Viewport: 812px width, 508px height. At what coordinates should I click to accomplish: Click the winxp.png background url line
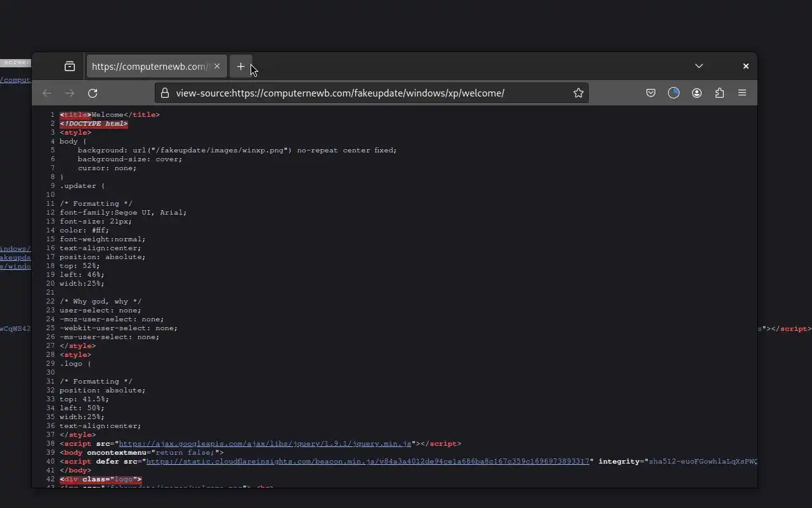(237, 150)
